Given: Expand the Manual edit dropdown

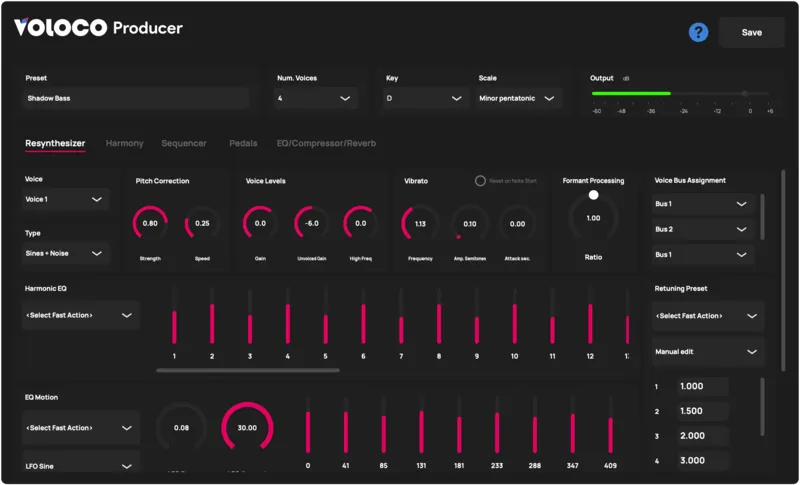Looking at the screenshot, I should pos(708,352).
